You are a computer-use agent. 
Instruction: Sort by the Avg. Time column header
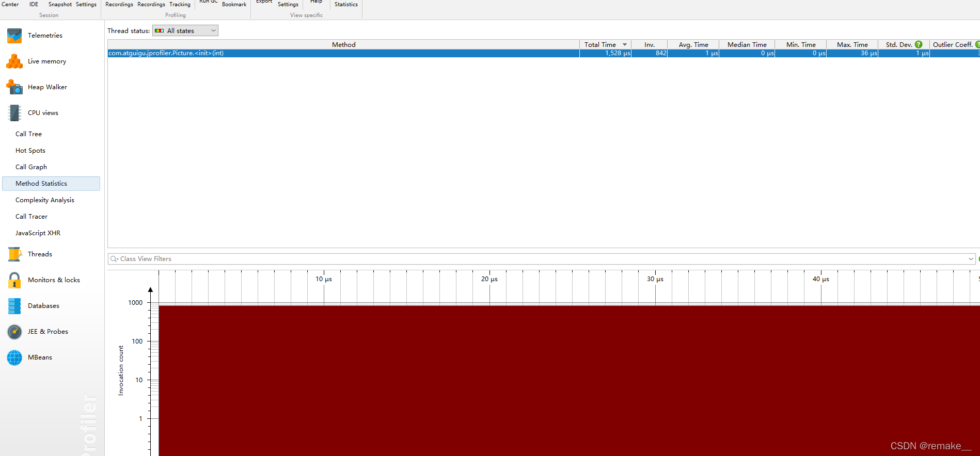tap(693, 45)
